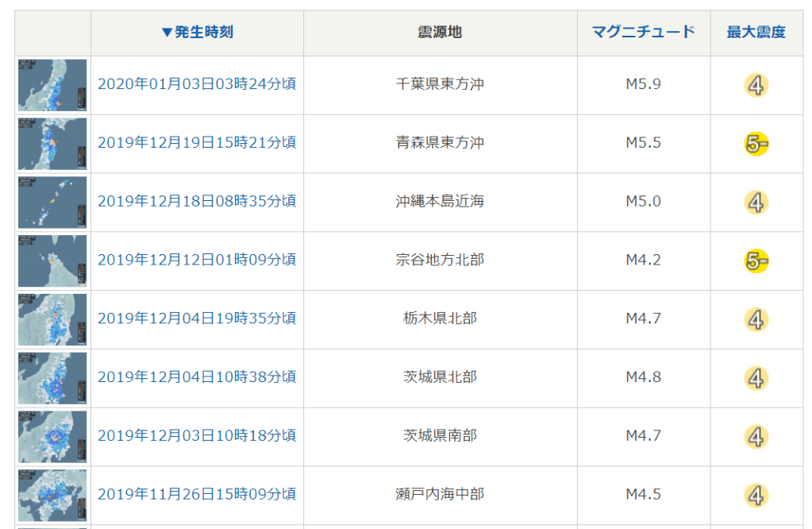Screen dimensions: 812x529
Task: Select map thumbnail for 栃木県北部 earthquake
Action: pyautogui.click(x=52, y=319)
